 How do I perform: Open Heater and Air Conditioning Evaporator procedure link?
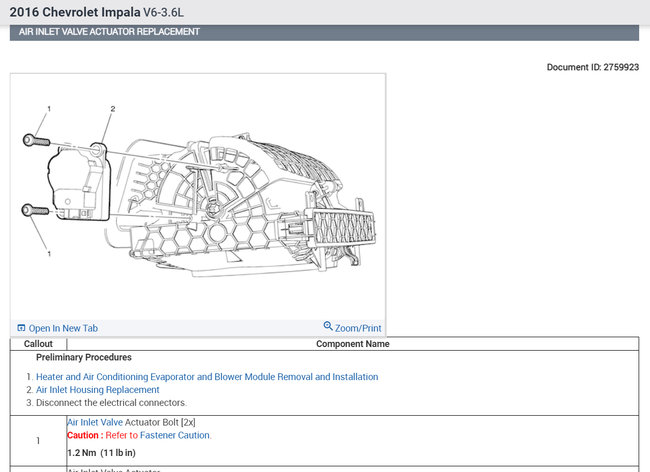pos(207,377)
